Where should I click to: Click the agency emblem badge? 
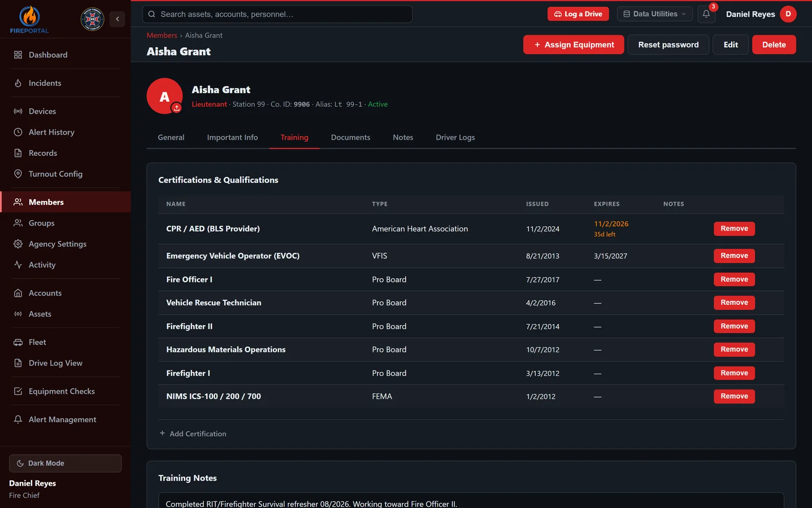pos(92,19)
